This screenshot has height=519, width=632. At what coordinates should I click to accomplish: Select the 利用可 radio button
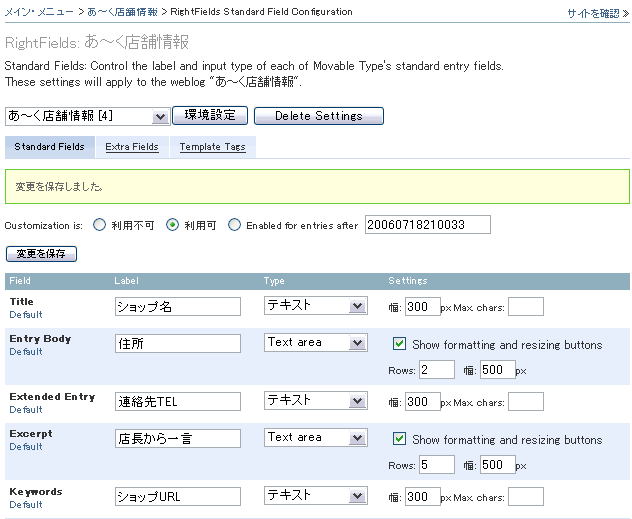pos(173,225)
